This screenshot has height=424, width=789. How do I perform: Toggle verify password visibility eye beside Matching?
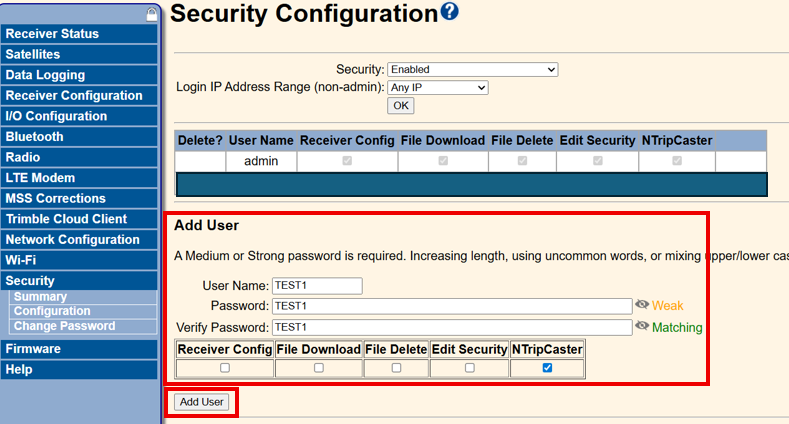point(642,326)
